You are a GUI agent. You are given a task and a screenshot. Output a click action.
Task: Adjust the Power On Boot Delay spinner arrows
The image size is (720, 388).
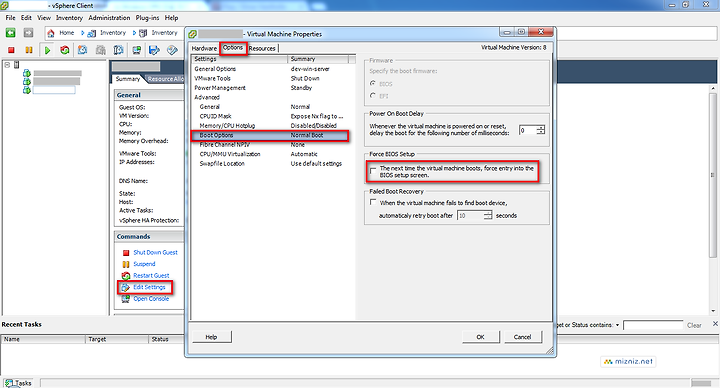[x=540, y=130]
